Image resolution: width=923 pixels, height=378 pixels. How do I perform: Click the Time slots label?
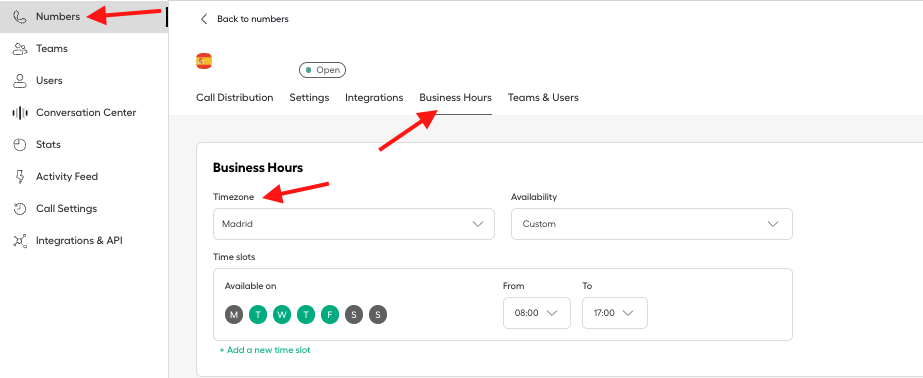pyautogui.click(x=234, y=257)
